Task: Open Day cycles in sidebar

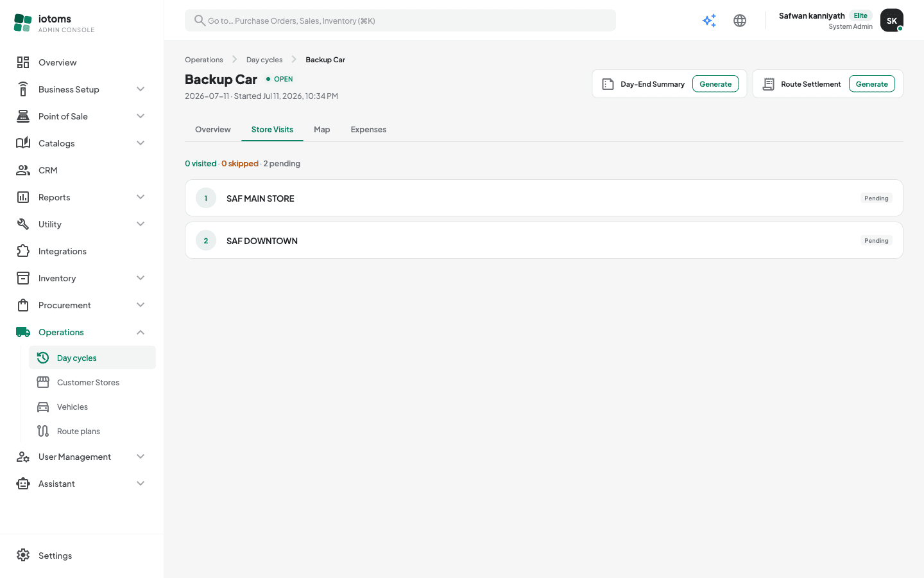Action: pos(92,358)
